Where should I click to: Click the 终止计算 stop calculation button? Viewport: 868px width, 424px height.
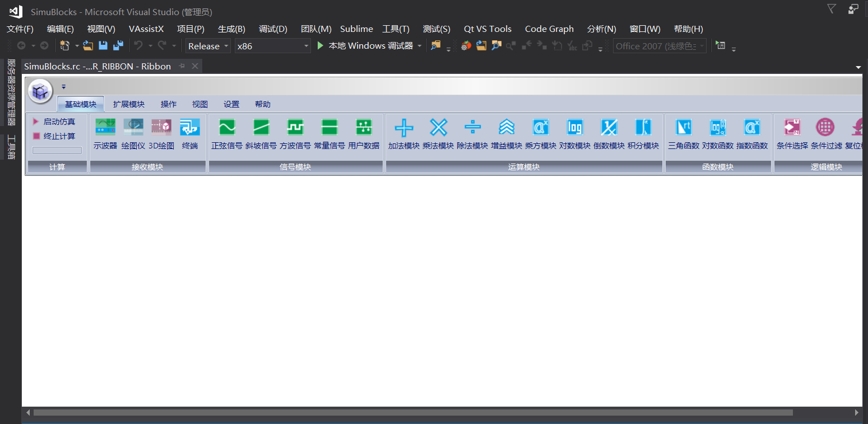click(x=54, y=136)
